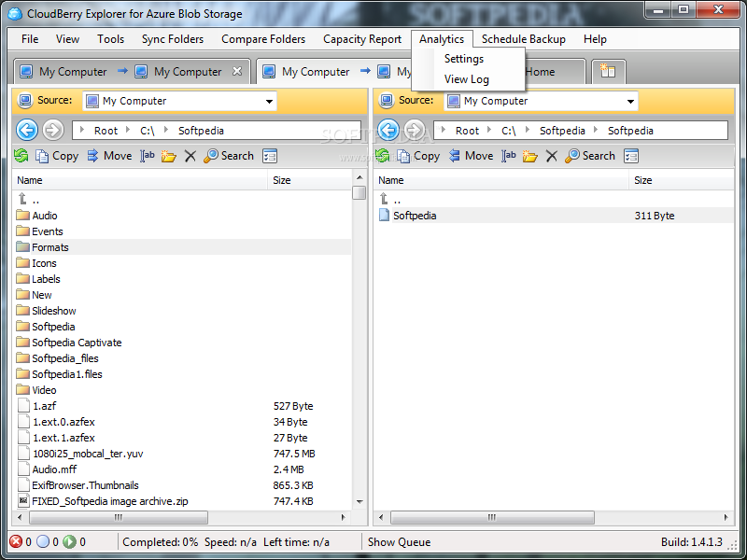
Task: Refresh the left pane file list
Action: click(x=21, y=156)
